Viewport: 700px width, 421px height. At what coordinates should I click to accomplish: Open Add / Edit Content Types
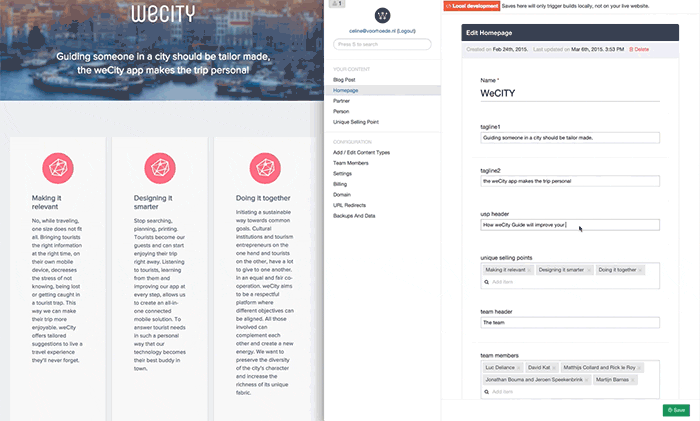361,153
